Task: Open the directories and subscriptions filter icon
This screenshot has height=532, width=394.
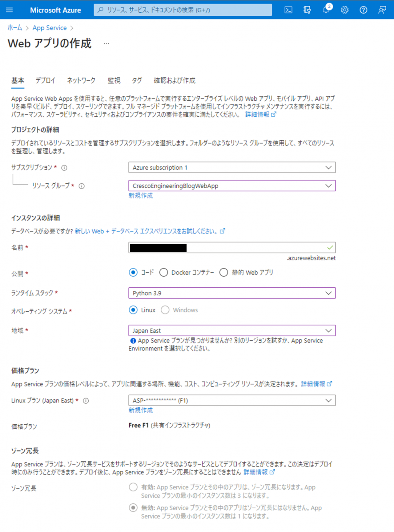Action: (x=307, y=10)
